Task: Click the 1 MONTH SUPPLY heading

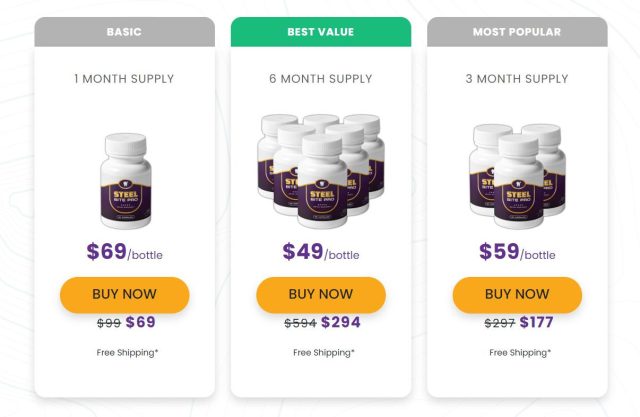Action: tap(124, 79)
